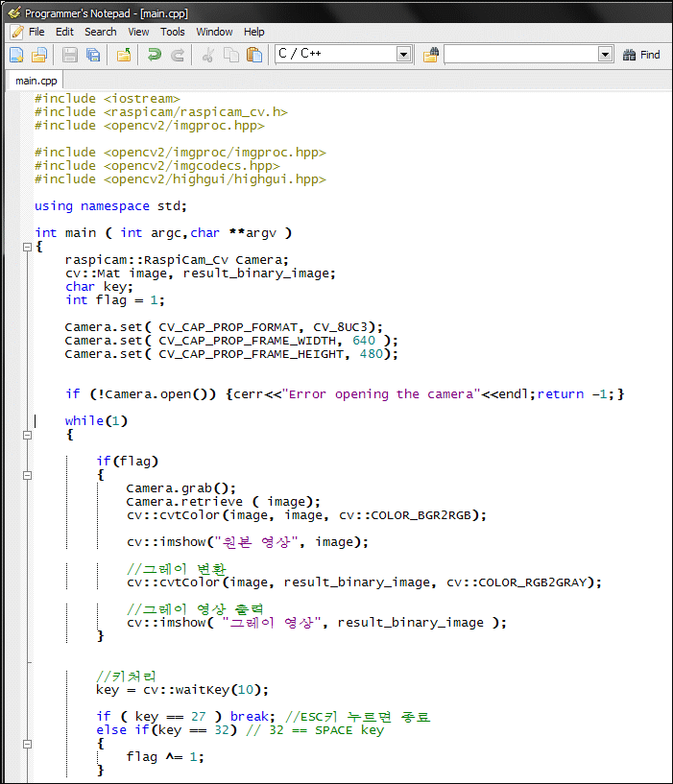Click the Undo green arrow icon

[x=155, y=55]
